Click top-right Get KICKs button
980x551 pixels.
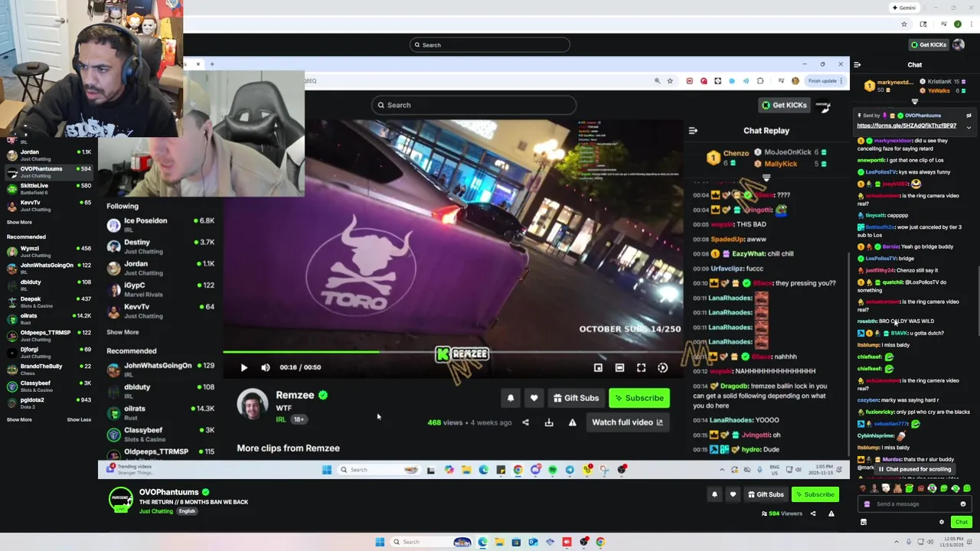(928, 44)
